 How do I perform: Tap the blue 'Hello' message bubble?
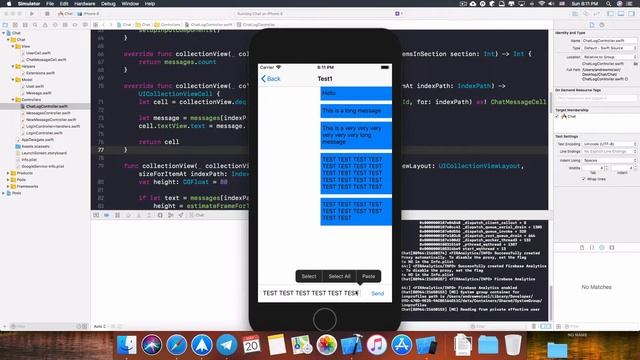(x=356, y=93)
